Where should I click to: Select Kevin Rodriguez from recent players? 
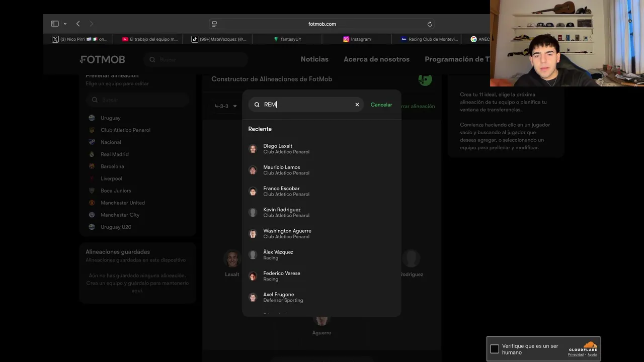point(321,212)
